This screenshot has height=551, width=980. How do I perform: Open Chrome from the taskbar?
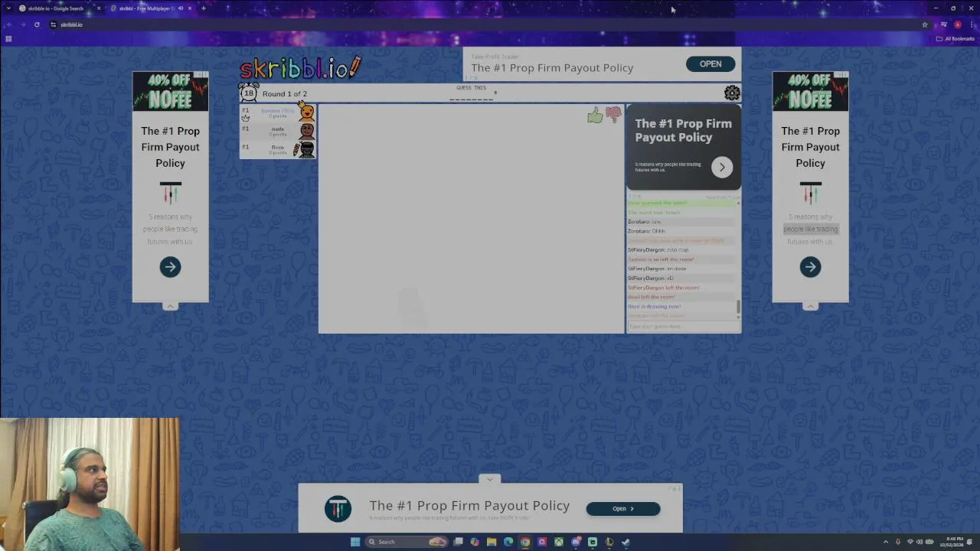(525, 542)
